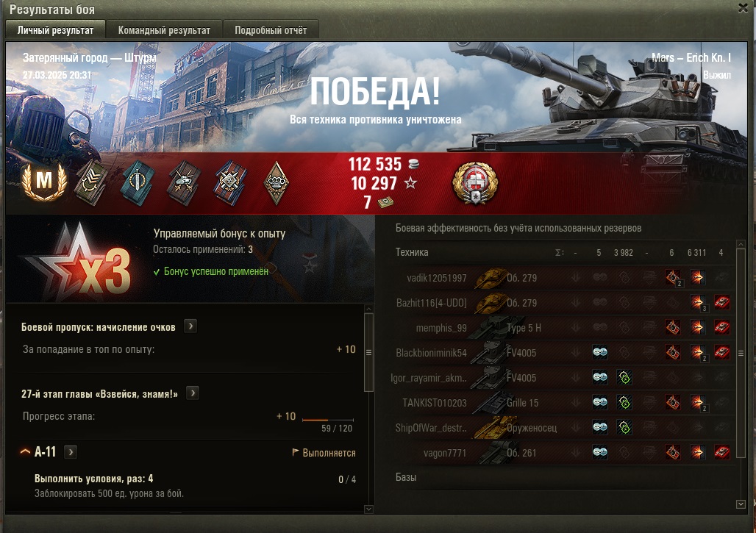Click memphis_99's damage dealt arrow icon
This screenshot has width=756, height=533.
coord(697,328)
